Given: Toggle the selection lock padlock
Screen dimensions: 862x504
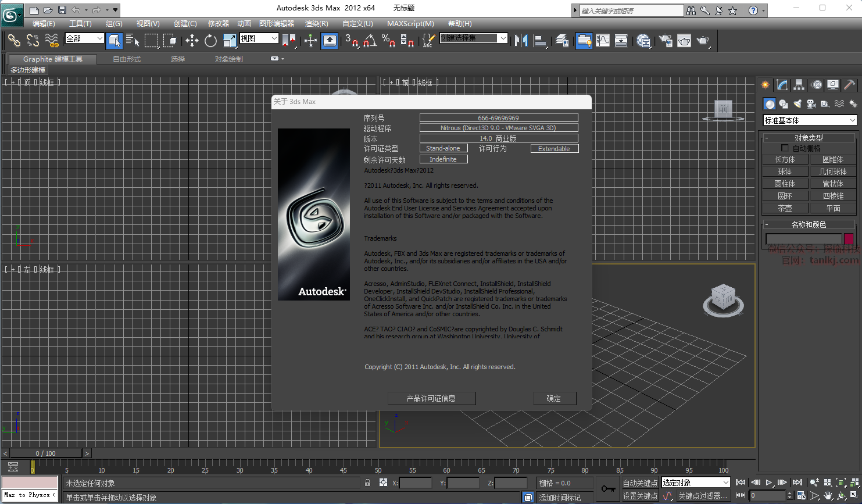Looking at the screenshot, I should [x=367, y=482].
